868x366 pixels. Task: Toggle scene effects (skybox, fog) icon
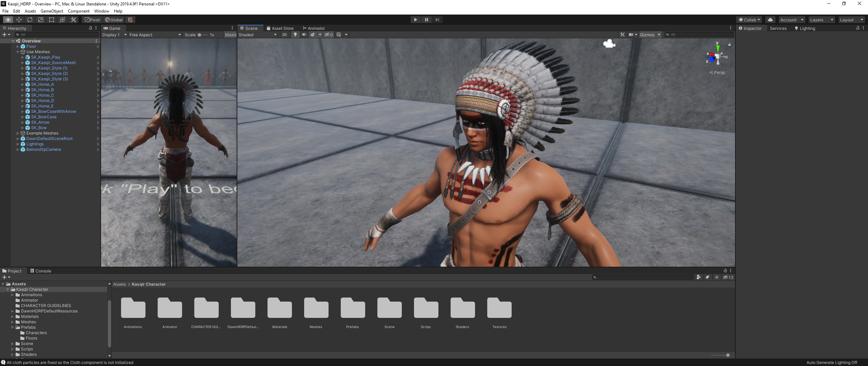313,35
